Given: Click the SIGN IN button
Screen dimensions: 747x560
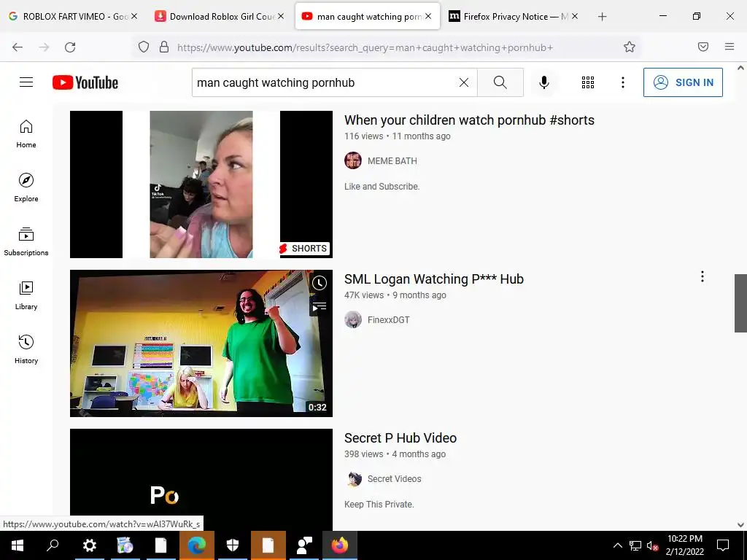Looking at the screenshot, I should (x=683, y=82).
